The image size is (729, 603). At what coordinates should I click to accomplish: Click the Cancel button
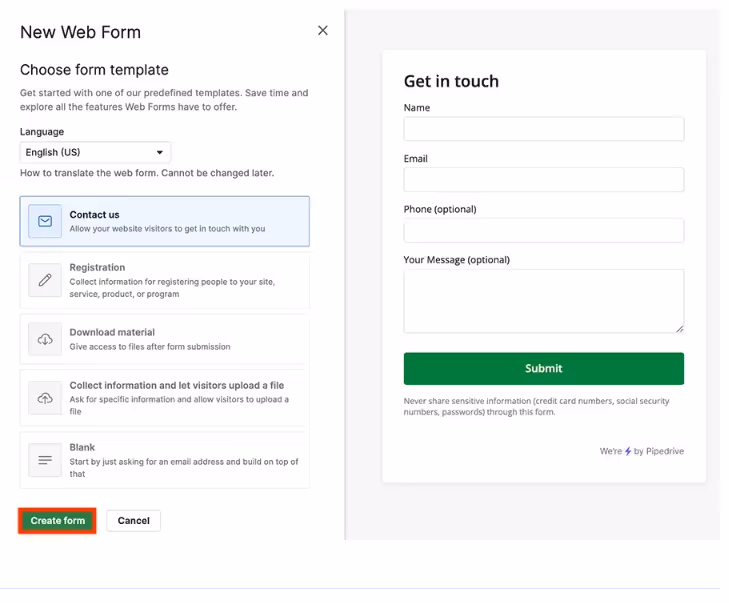tap(133, 521)
